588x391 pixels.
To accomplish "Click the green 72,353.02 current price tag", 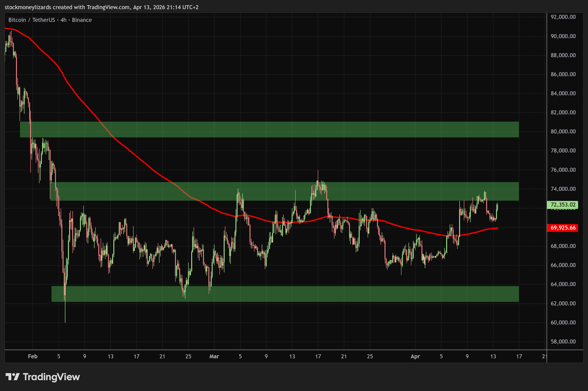I will [563, 205].
